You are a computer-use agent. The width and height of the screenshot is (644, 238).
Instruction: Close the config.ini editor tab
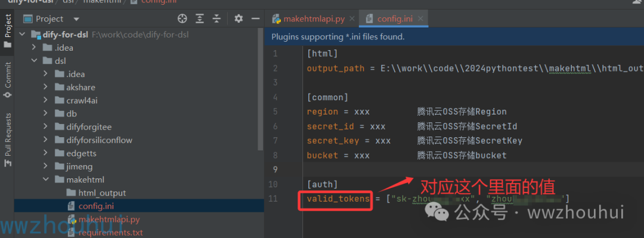pyautogui.click(x=420, y=18)
